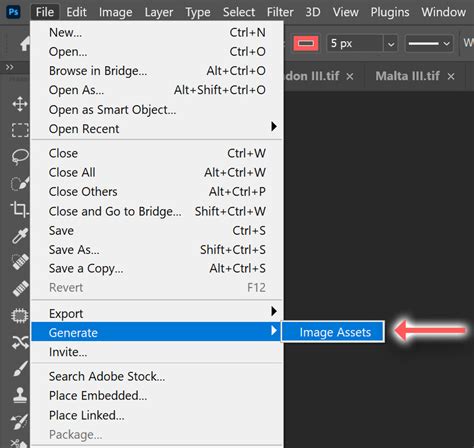Close the tab ending in 'don III.tif'
This screenshot has width=474, height=448.
pyautogui.click(x=350, y=77)
